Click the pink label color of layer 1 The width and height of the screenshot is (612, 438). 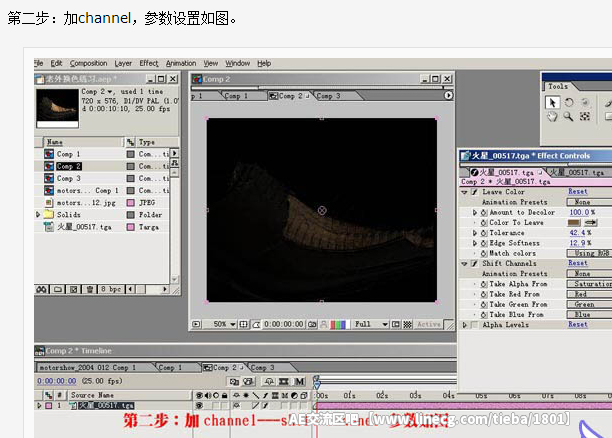point(49,406)
